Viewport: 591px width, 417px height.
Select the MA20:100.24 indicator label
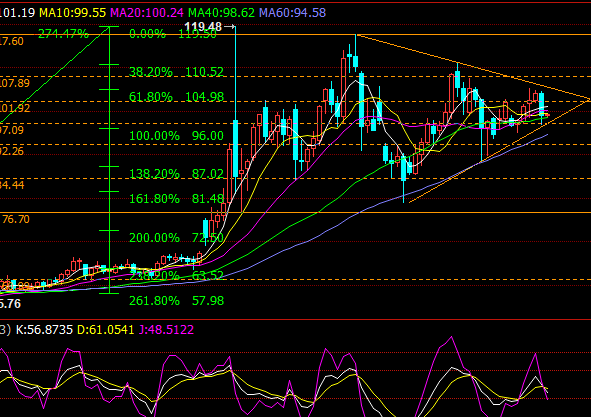tap(147, 13)
